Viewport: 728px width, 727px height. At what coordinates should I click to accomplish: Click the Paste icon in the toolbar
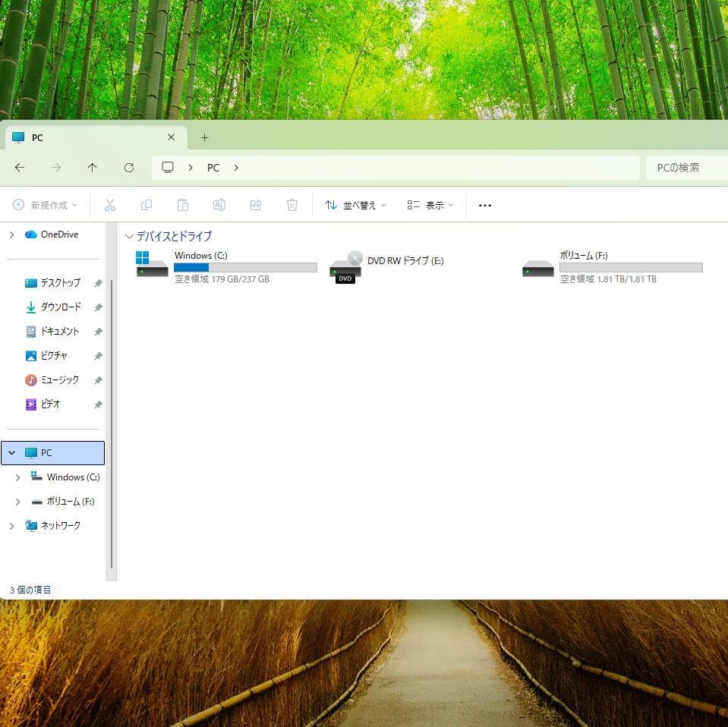point(183,205)
